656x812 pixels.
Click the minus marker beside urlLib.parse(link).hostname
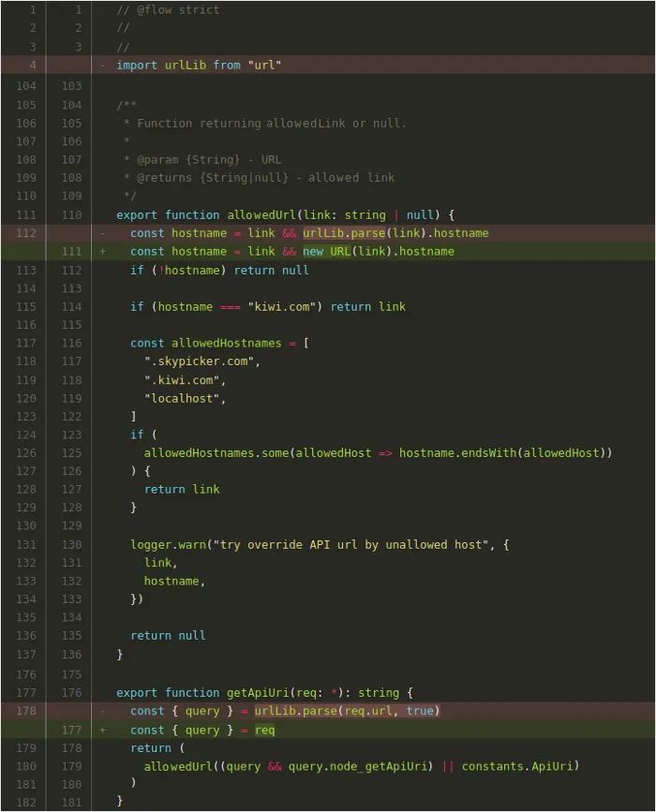point(103,233)
